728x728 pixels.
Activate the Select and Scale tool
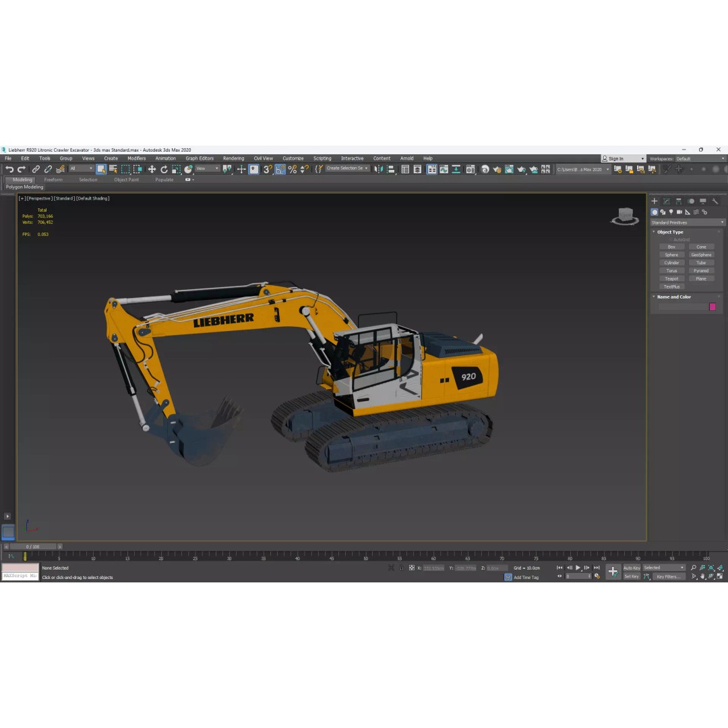pos(176,169)
